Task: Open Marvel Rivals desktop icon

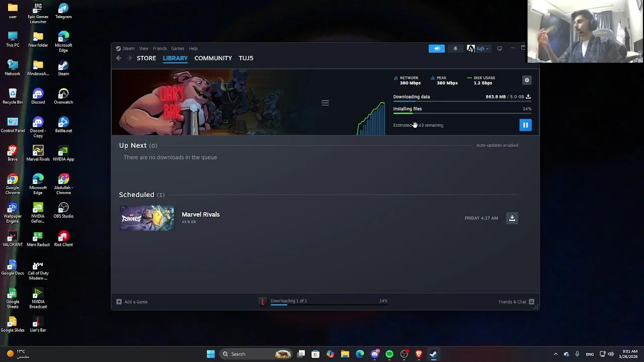Action: (38, 153)
